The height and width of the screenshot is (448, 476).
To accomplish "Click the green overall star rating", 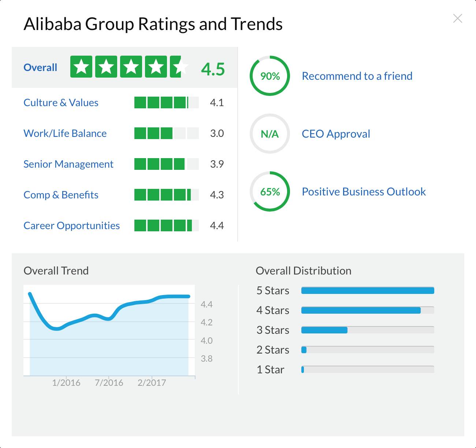I will (129, 67).
